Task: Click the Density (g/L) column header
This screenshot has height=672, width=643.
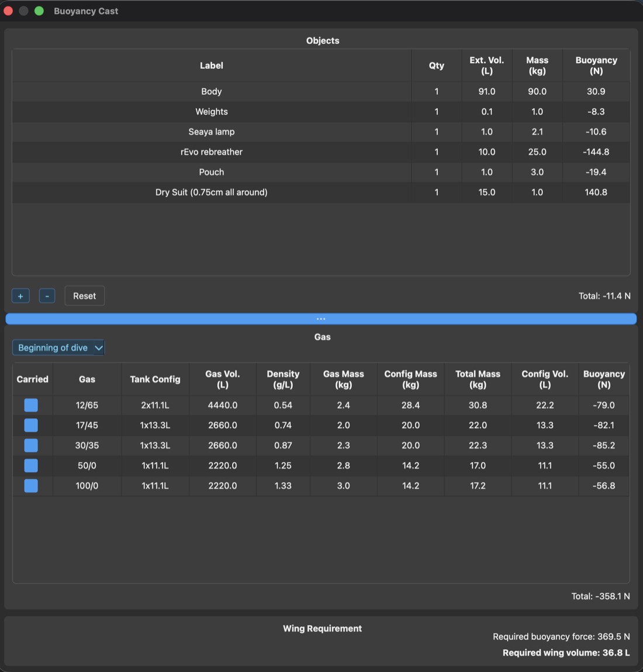Action: click(283, 380)
